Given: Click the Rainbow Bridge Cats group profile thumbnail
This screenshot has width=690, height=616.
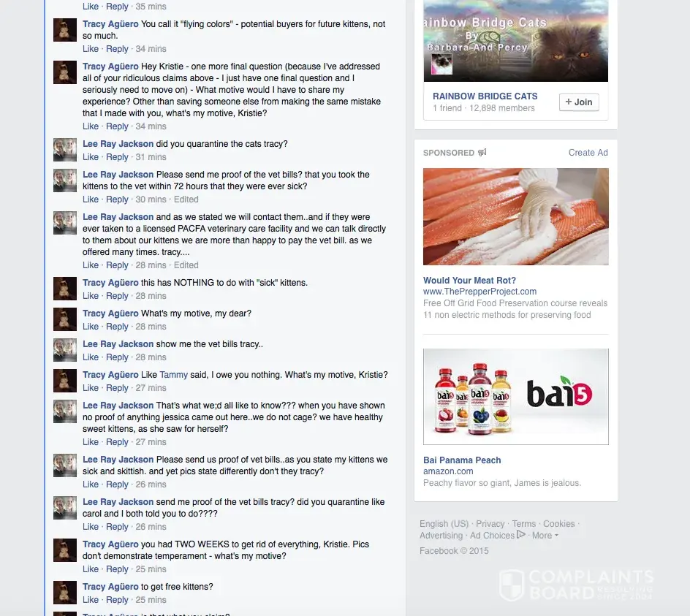Looking at the screenshot, I should pos(441,64).
